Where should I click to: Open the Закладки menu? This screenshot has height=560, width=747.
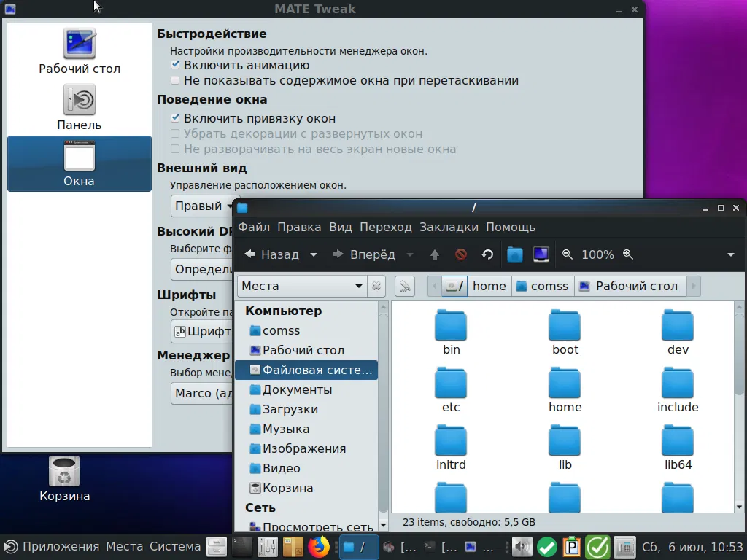point(449,227)
